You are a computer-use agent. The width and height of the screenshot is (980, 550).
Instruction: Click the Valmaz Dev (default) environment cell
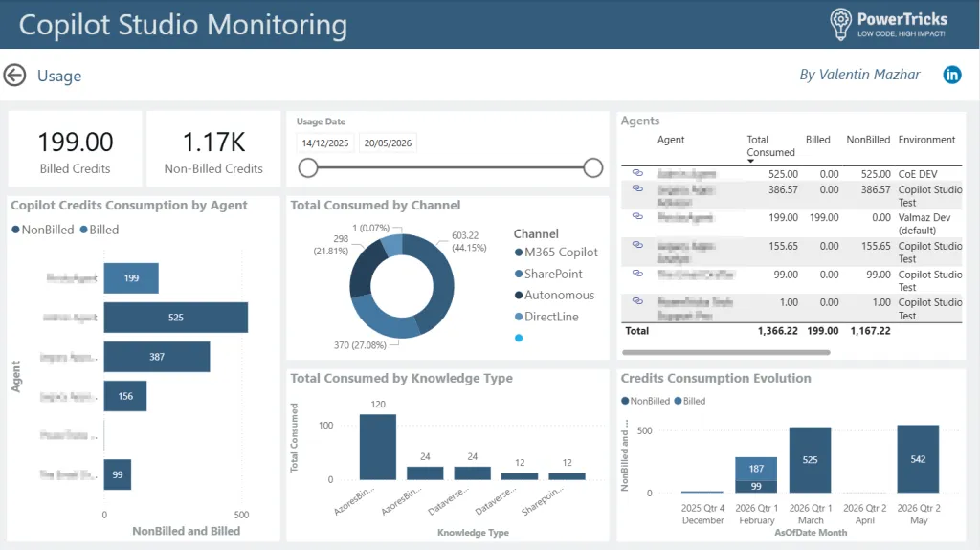pyautogui.click(x=924, y=224)
